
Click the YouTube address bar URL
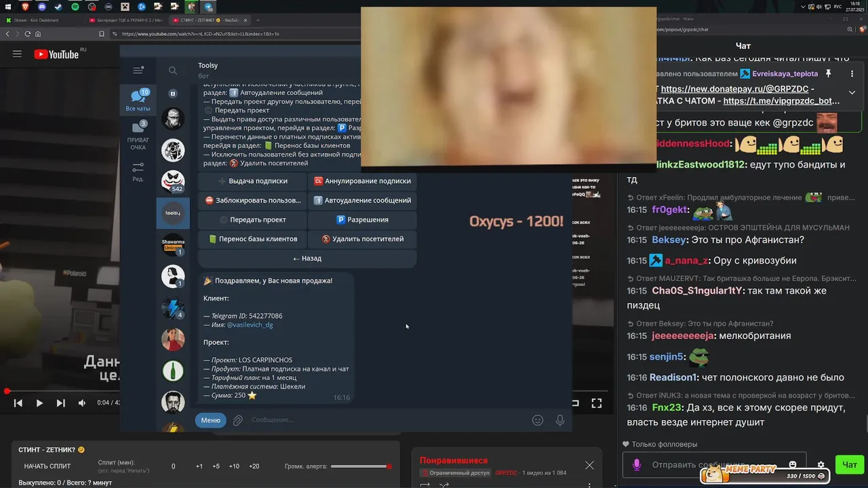(x=201, y=34)
